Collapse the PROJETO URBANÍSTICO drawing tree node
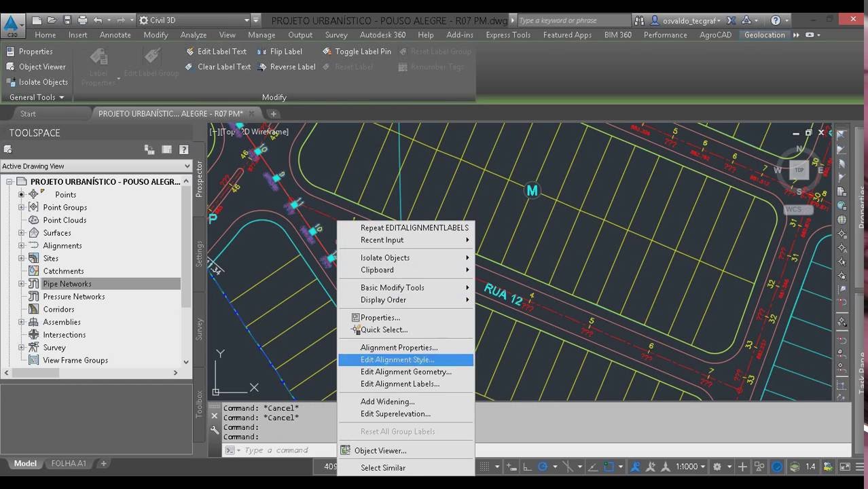Image resolution: width=868 pixels, height=489 pixels. point(10,182)
